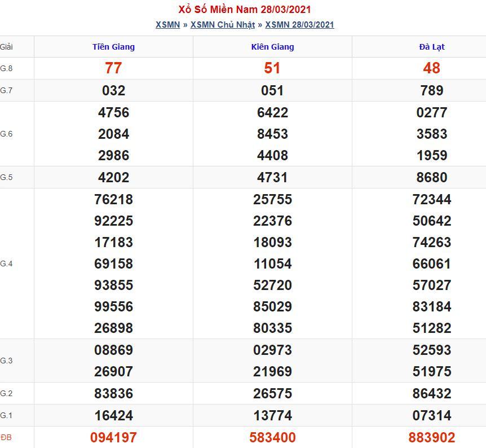Click the G.3 number 08869

pos(113,350)
